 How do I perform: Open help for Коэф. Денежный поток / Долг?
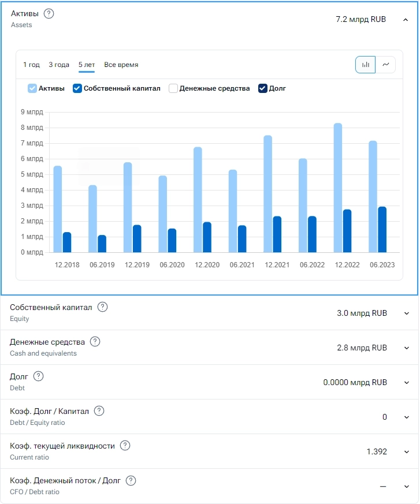(x=131, y=480)
